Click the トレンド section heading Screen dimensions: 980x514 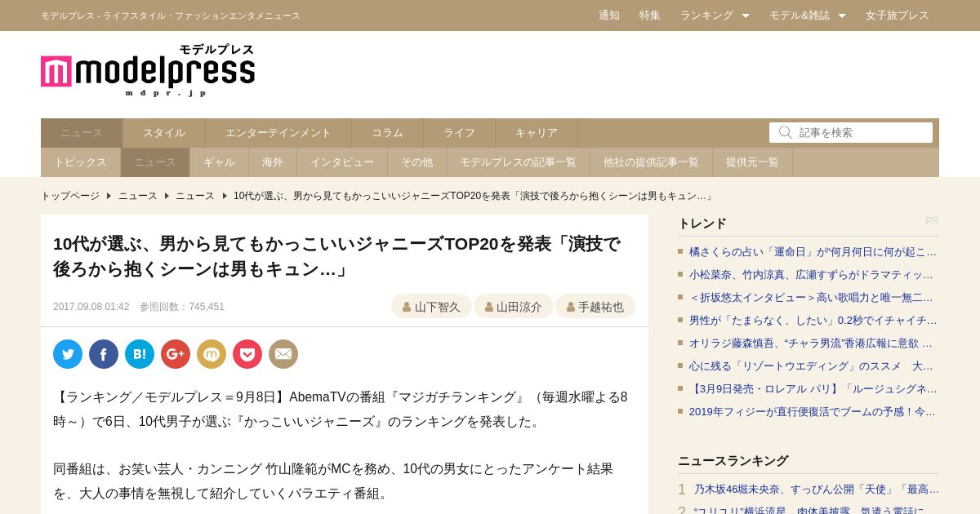(702, 223)
